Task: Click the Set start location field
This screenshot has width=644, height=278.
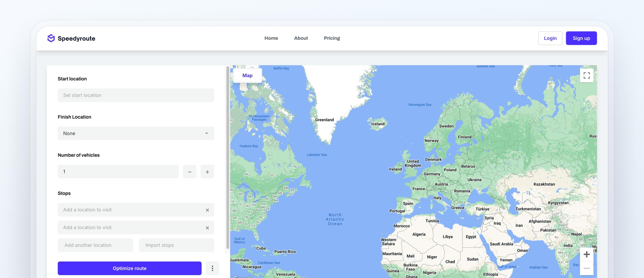Action: [136, 95]
